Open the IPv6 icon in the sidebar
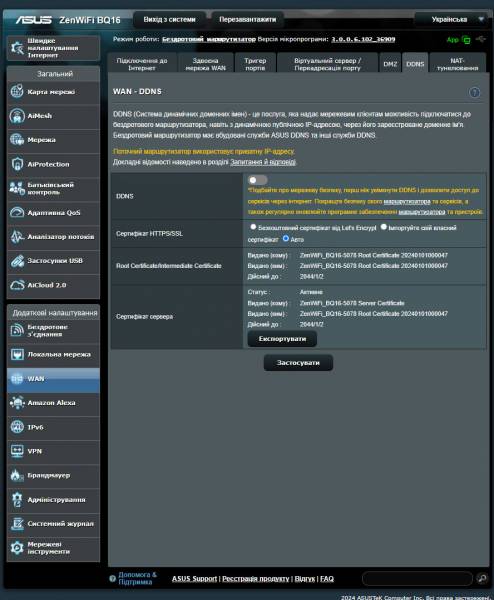 [x=17, y=427]
